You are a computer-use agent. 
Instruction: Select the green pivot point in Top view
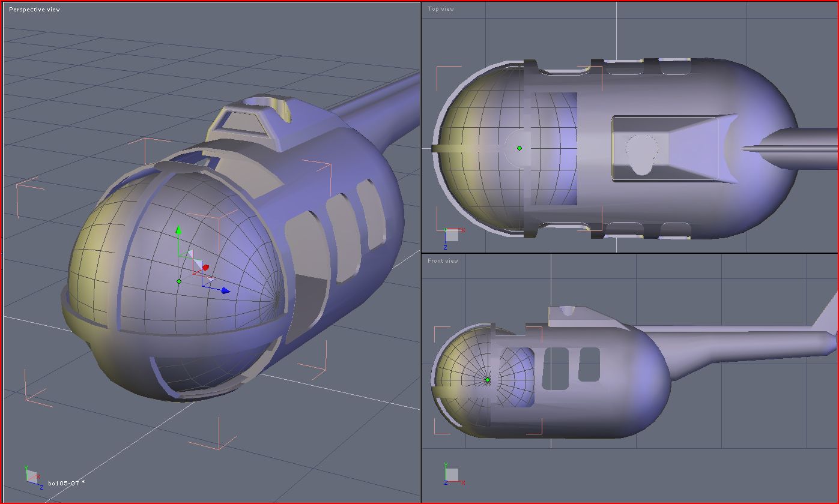519,148
